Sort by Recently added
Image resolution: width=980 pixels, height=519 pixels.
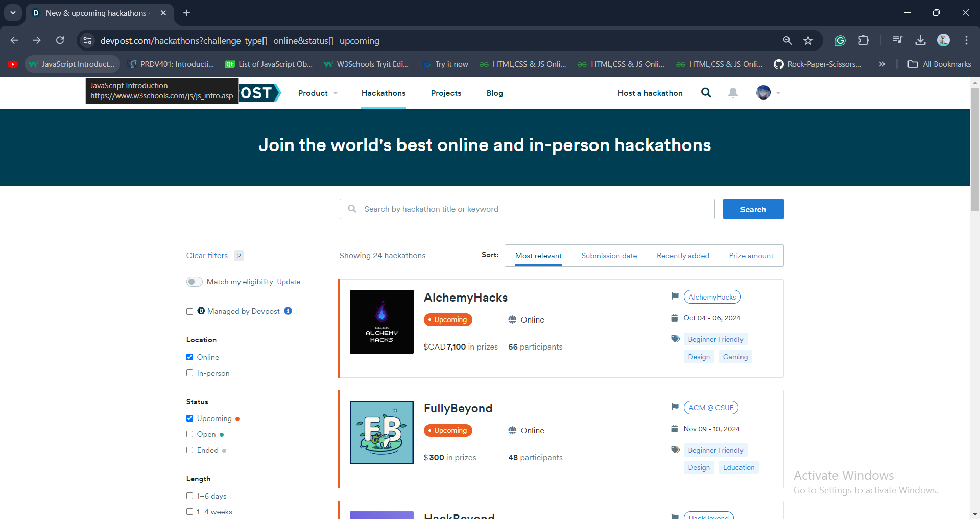683,256
